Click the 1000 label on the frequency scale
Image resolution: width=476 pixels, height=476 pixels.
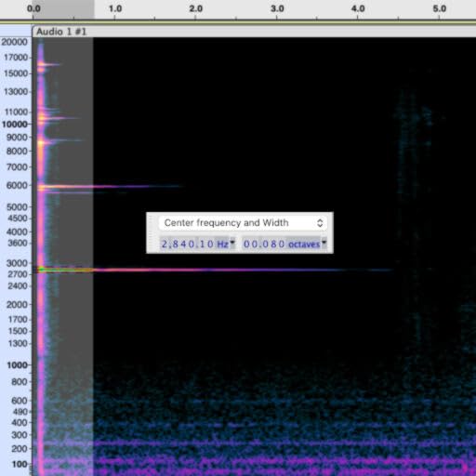[x=17, y=365]
